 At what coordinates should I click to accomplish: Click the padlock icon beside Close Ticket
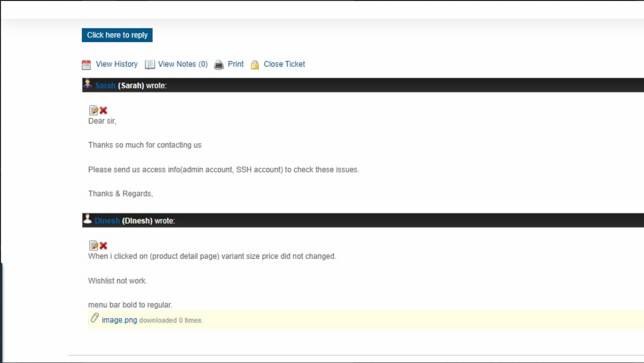point(255,65)
